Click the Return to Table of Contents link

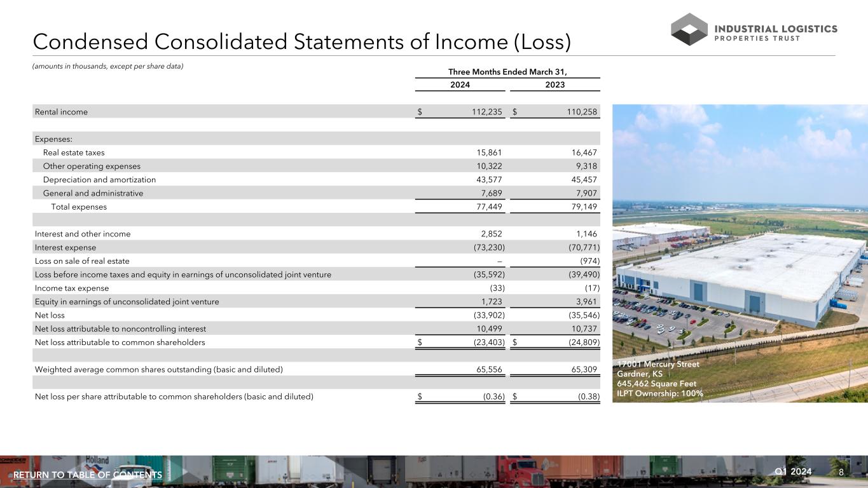point(88,475)
